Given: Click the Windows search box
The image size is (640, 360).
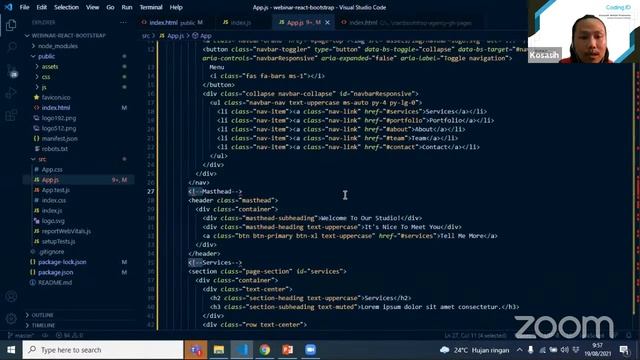Looking at the screenshot, I should (x=103, y=350).
